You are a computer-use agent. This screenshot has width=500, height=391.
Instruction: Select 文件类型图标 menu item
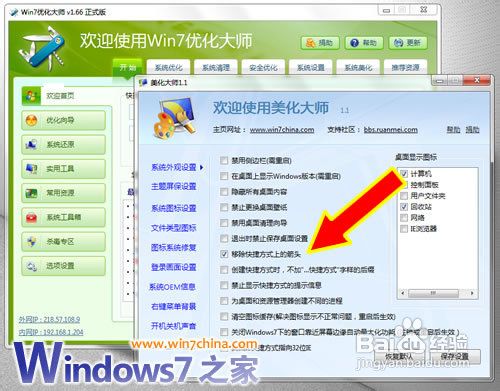(x=174, y=228)
